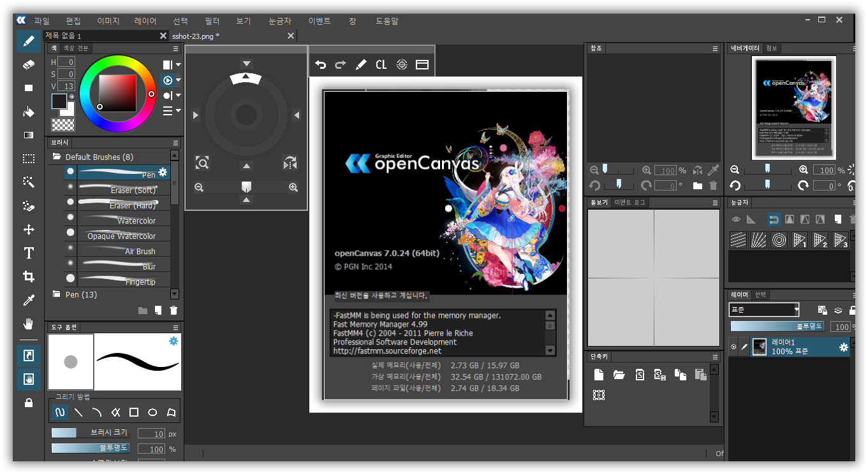Open the 레이어 menu in menu bar
868x474 pixels.
[x=145, y=21]
